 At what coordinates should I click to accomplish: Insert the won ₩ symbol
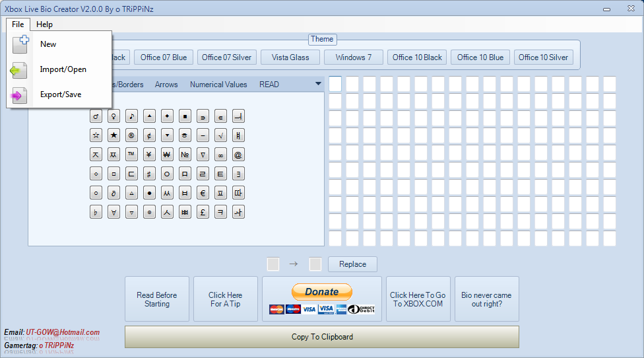tap(167, 155)
